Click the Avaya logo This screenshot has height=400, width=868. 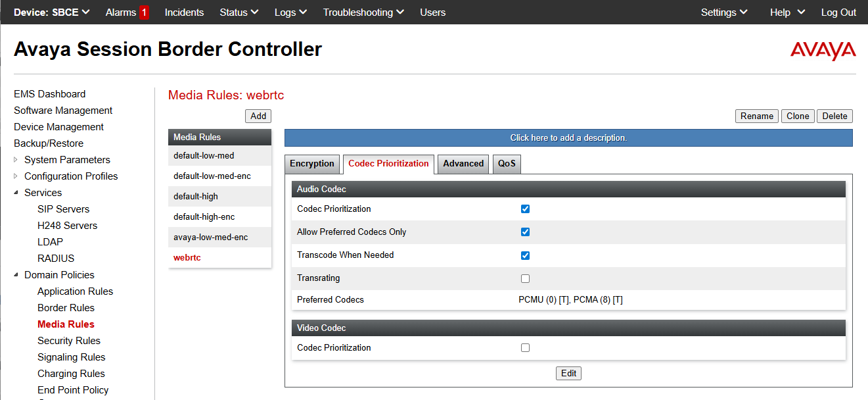[x=823, y=51]
